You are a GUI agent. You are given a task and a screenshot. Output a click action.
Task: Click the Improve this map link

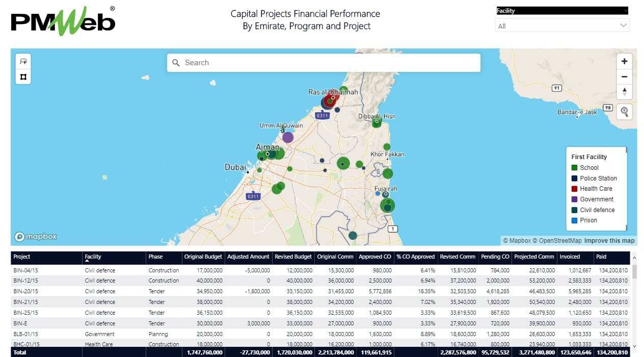[x=610, y=240]
